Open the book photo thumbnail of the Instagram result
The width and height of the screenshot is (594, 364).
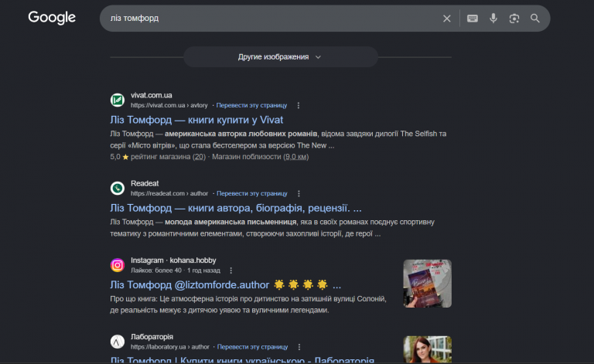[x=427, y=284]
